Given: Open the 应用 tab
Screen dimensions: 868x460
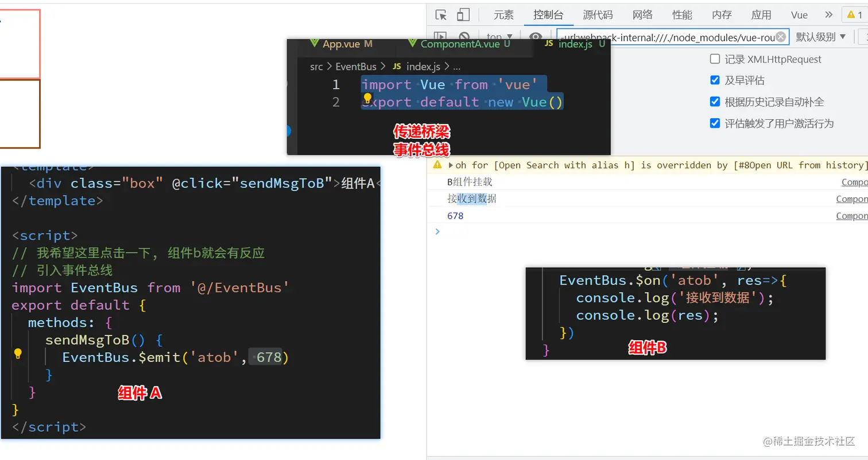Looking at the screenshot, I should tap(762, 15).
